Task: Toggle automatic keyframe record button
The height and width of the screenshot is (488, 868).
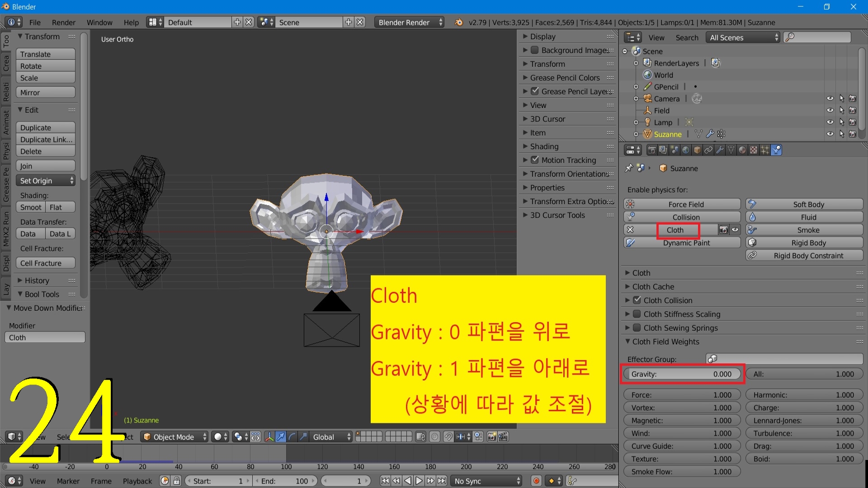Action: (536, 481)
